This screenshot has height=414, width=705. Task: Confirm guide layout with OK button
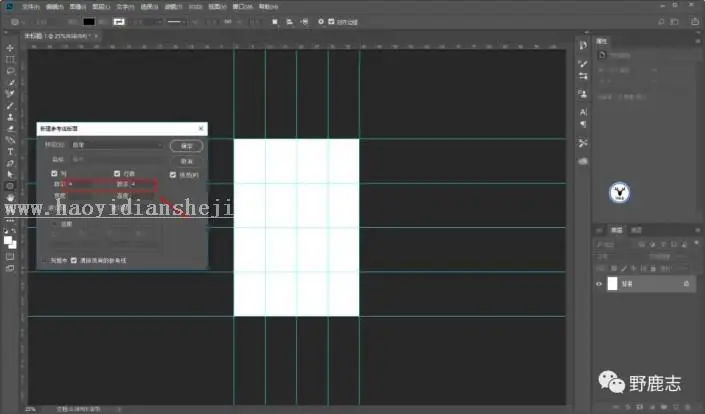tap(187, 146)
